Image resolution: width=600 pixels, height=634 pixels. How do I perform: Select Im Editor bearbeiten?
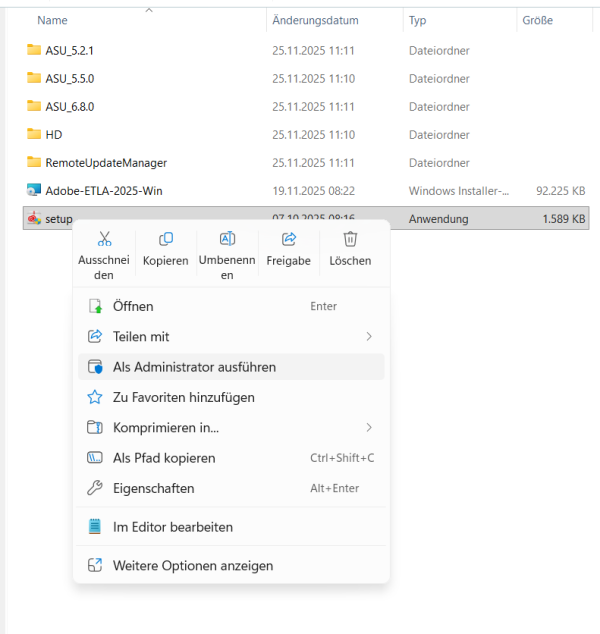click(172, 527)
